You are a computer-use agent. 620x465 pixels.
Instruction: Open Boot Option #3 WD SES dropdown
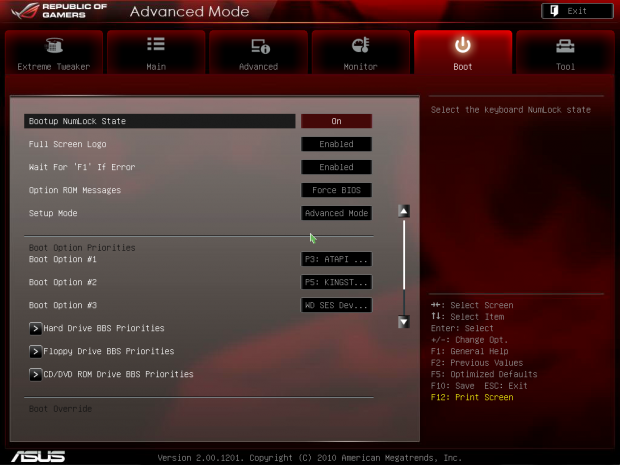coord(336,305)
